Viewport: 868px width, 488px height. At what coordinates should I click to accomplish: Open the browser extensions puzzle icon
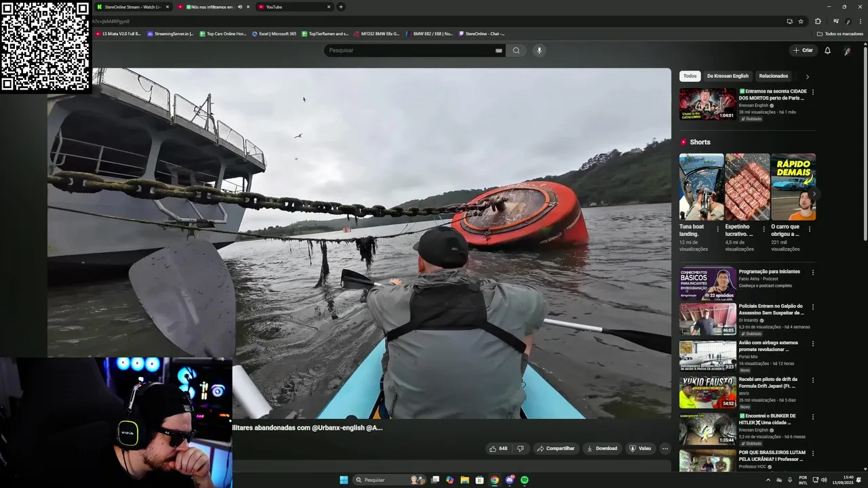point(818,21)
